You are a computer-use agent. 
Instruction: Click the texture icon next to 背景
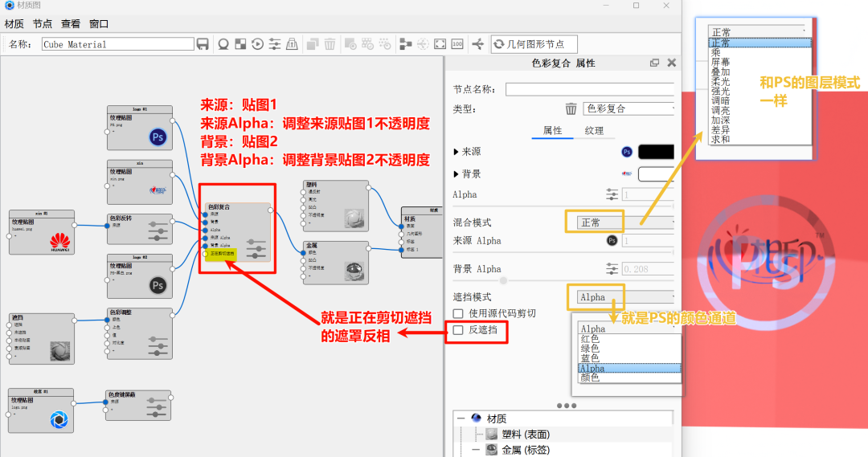[x=627, y=173]
